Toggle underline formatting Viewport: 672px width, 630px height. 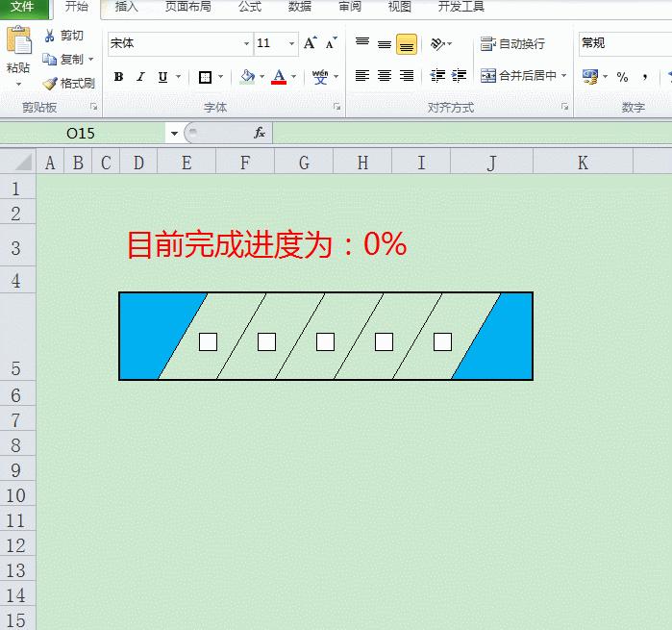[x=162, y=77]
